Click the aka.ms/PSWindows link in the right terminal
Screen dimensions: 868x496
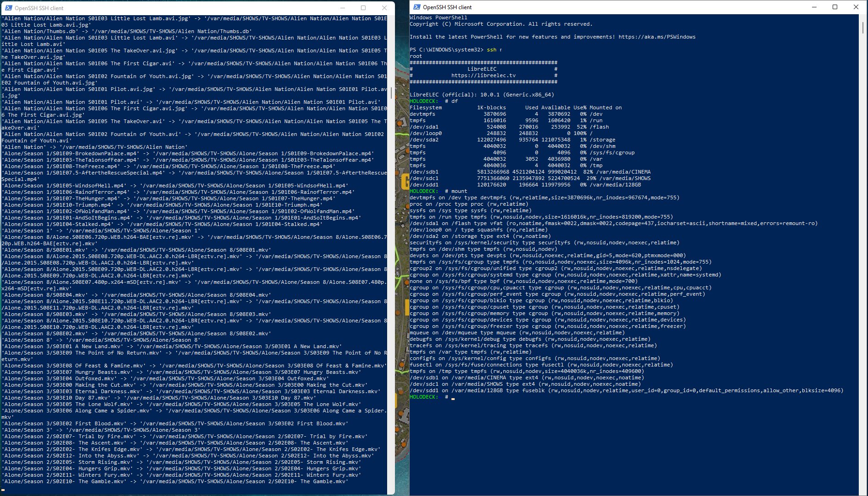click(x=657, y=37)
